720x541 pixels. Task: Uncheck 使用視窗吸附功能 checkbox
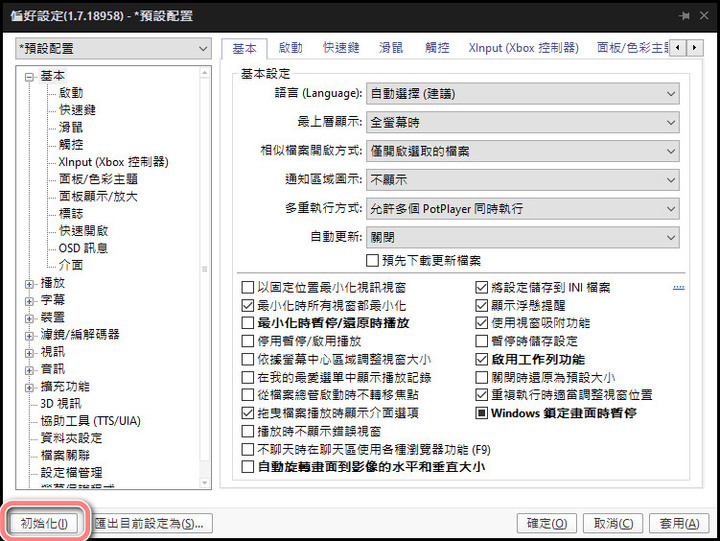[481, 323]
